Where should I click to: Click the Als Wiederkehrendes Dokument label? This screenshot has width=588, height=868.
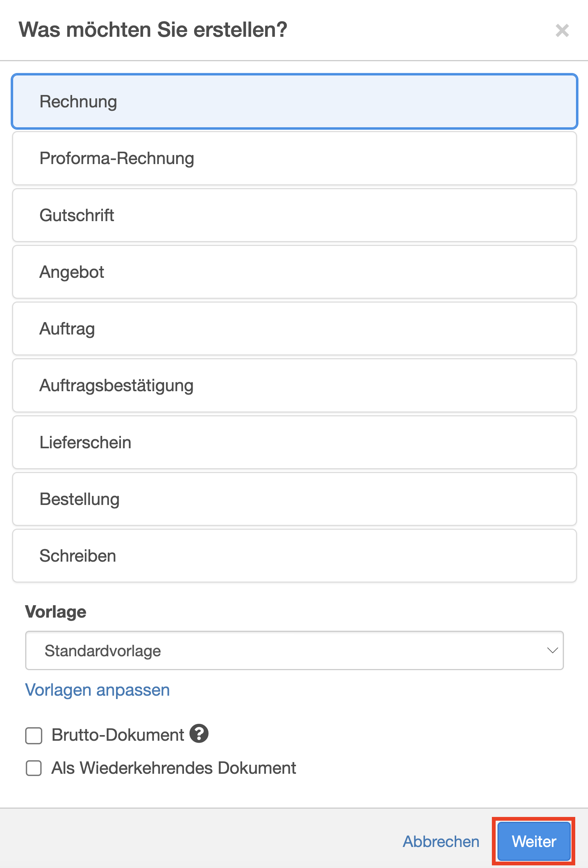pos(173,768)
